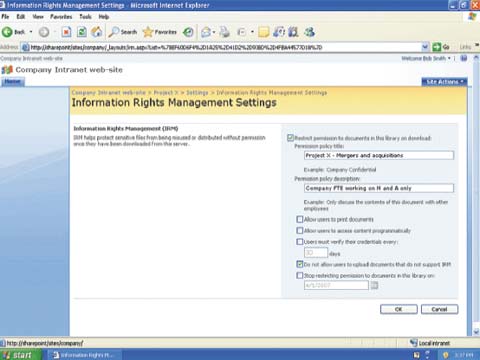The height and width of the screenshot is (360, 480).
Task: Enable Users must verify credentials checkbox
Action: pos(300,241)
